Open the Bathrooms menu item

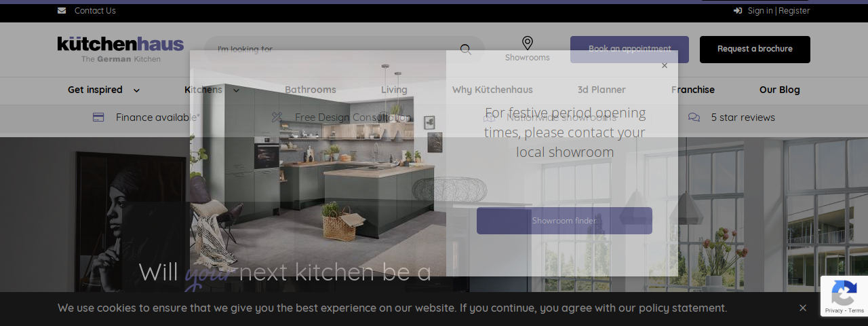click(311, 90)
